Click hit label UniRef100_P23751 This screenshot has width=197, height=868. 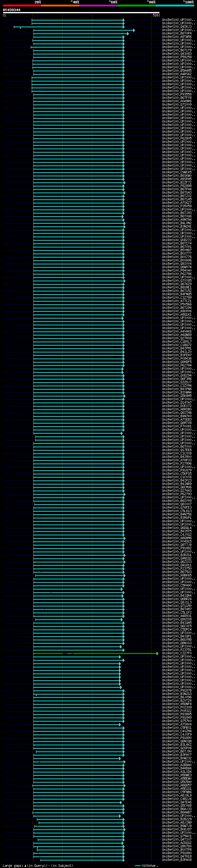tap(177, 650)
